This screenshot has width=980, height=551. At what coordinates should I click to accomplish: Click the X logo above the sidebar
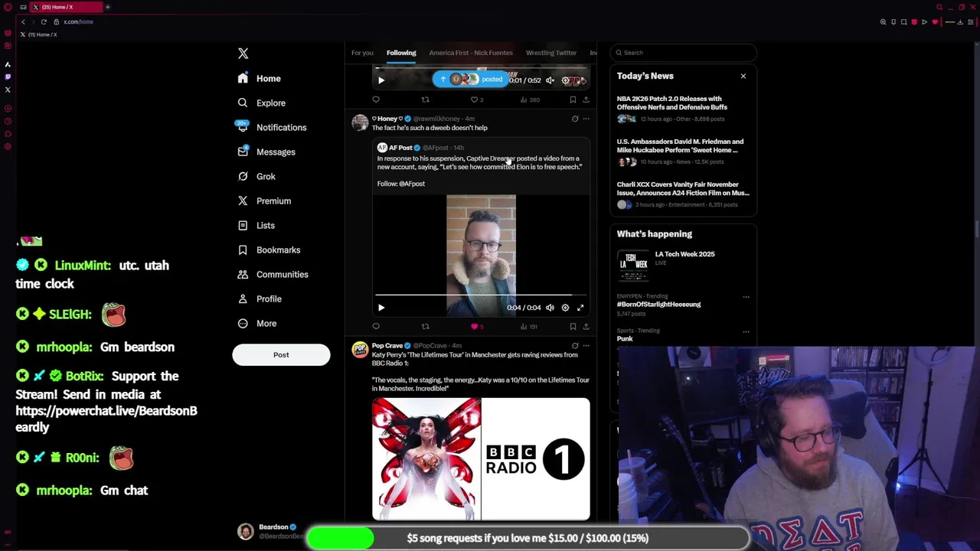[x=243, y=54]
